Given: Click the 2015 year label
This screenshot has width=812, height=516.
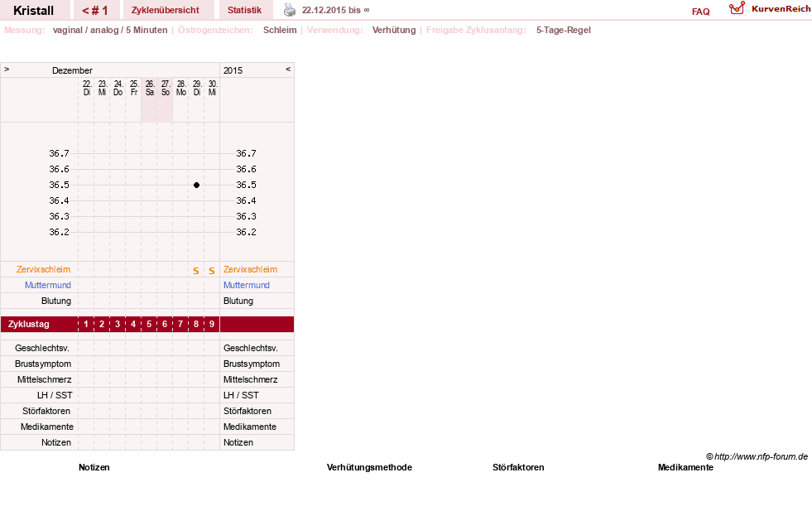Looking at the screenshot, I should click(x=233, y=70).
